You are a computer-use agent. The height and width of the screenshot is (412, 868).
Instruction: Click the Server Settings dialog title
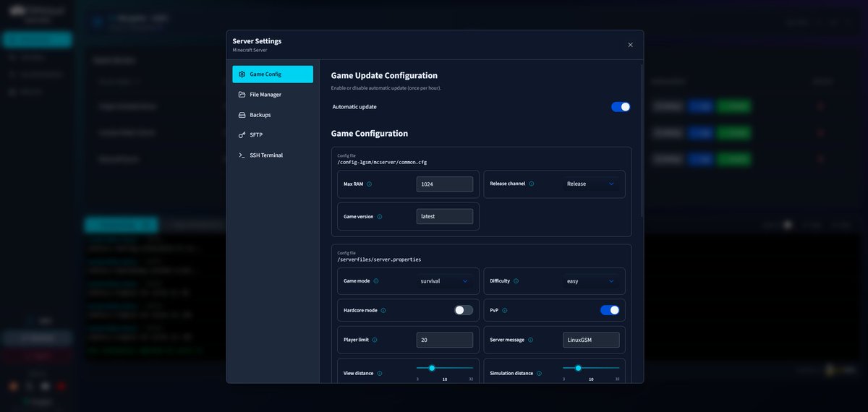point(257,41)
